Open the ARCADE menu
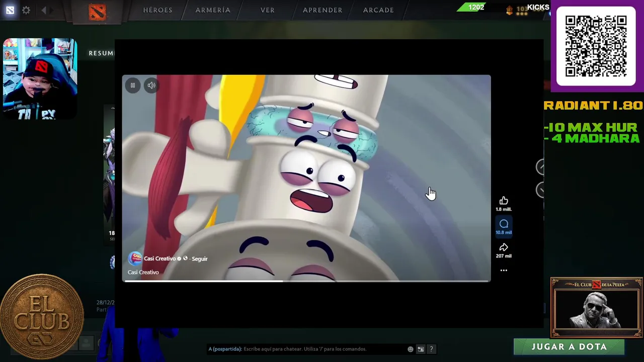Image resolution: width=644 pixels, height=362 pixels. 378,10
